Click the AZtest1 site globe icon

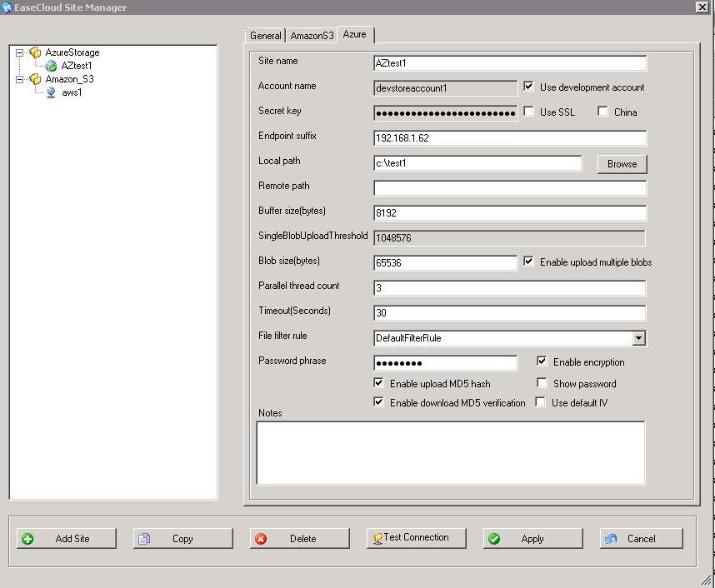coord(51,66)
